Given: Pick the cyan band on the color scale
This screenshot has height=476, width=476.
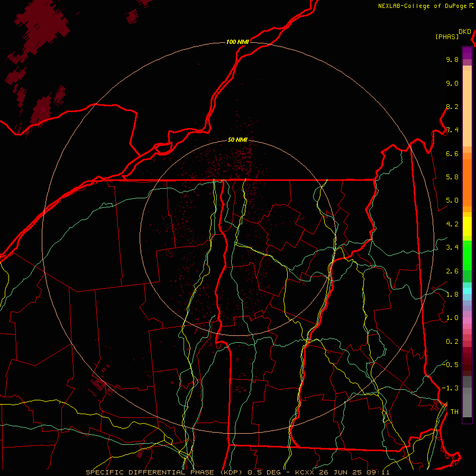Looking at the screenshot, I should click(467, 291).
